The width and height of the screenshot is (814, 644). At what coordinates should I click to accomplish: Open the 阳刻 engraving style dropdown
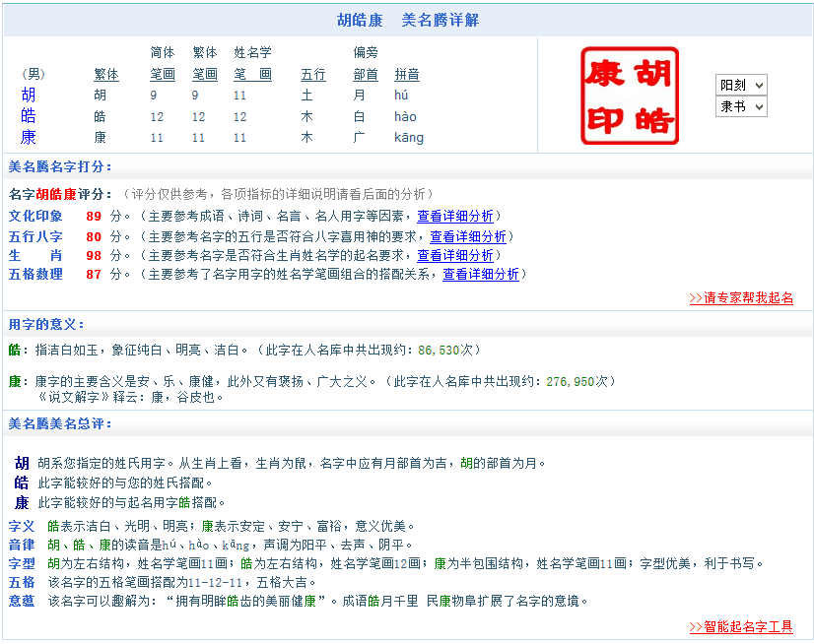click(741, 85)
